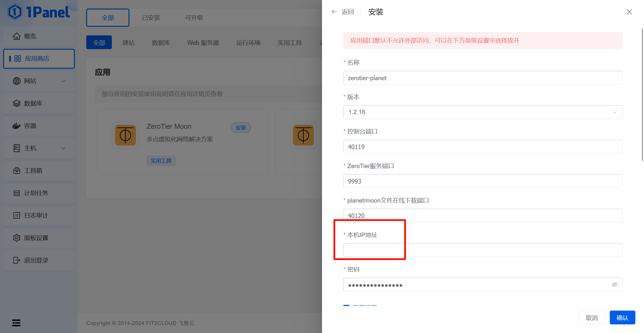Click the 数据库 layers icon in sidebar
Image resolution: width=644 pixels, height=333 pixels.
(17, 103)
